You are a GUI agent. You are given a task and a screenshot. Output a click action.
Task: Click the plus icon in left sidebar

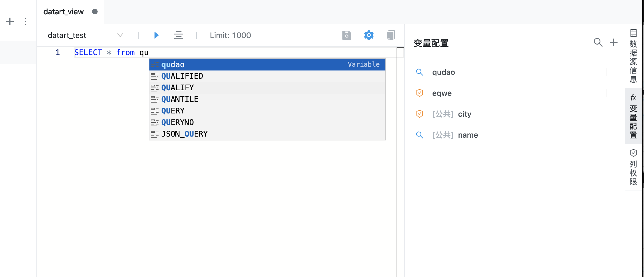coord(10,21)
